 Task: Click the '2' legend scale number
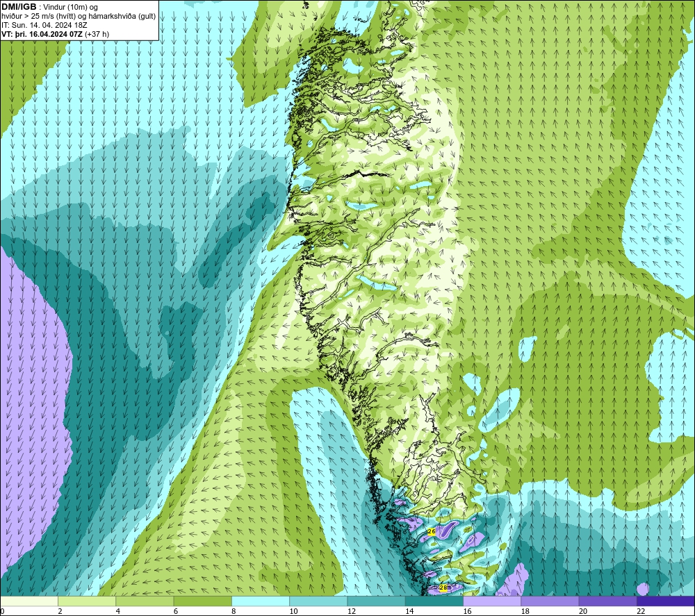(60, 611)
